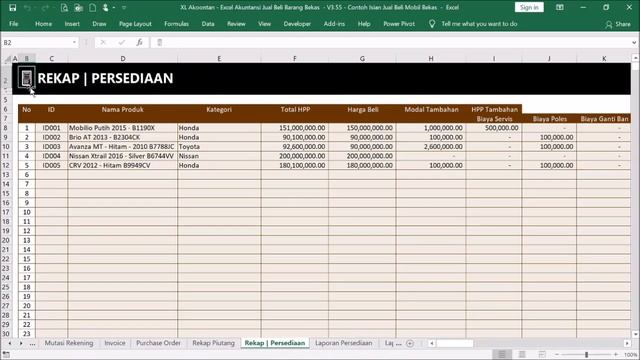Image resolution: width=640 pixels, height=360 pixels.
Task: Switch to Page Break Preview in status bar
Action: [542, 354]
